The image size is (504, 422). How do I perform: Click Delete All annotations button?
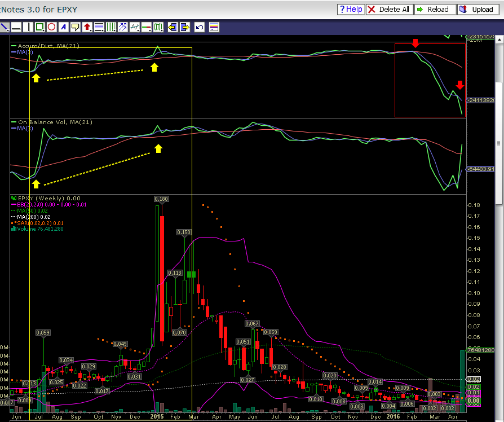point(389,10)
